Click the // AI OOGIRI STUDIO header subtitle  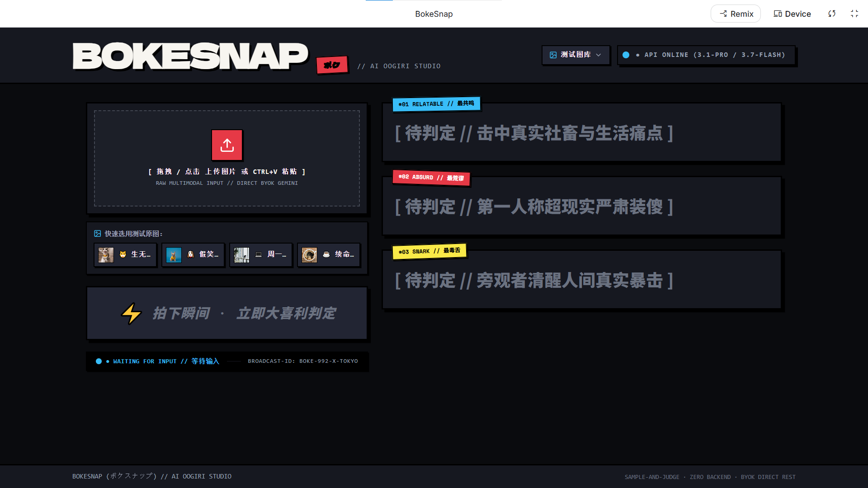click(x=399, y=66)
